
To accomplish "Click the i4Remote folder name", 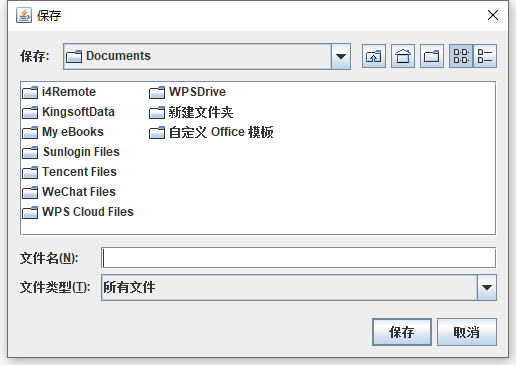I will point(69,92).
